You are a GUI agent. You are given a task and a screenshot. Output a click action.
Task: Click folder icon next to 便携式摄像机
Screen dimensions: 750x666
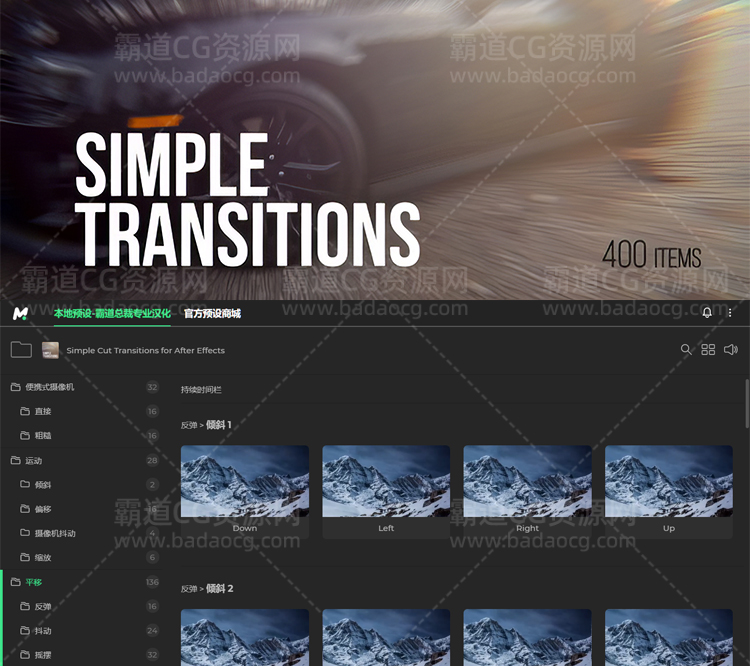click(15, 387)
